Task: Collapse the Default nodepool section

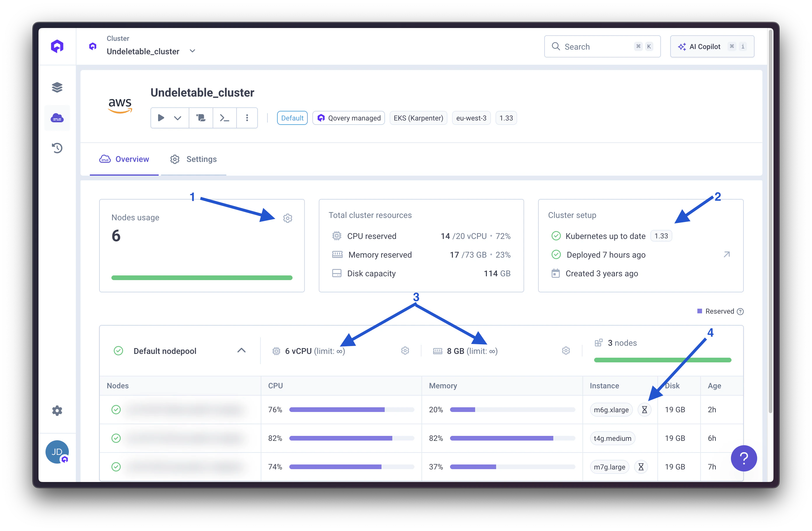Action: click(241, 350)
